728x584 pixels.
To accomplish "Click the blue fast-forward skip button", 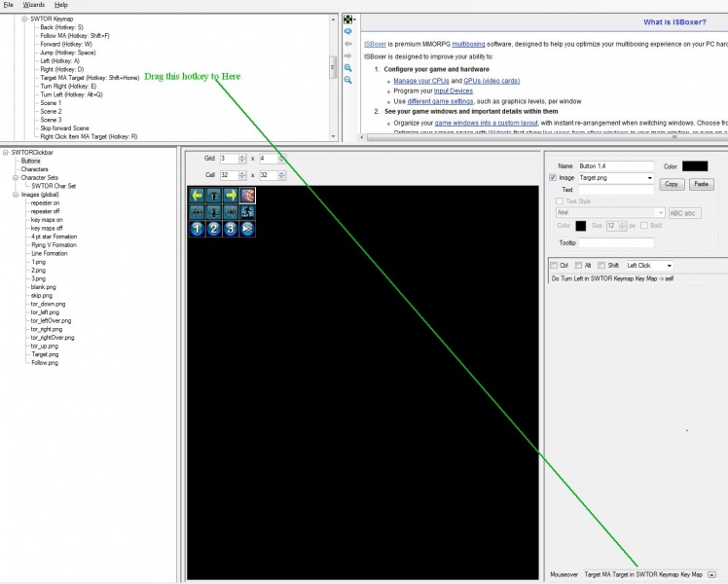I will pos(247,229).
